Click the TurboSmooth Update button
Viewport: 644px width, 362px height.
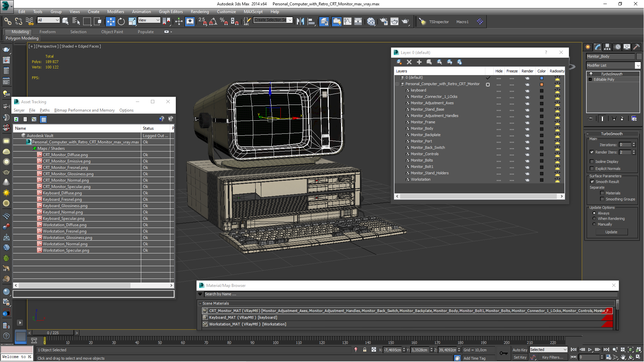[611, 232]
